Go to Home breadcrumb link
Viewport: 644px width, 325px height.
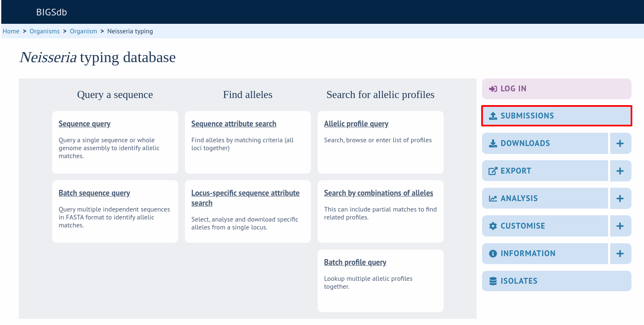point(11,31)
